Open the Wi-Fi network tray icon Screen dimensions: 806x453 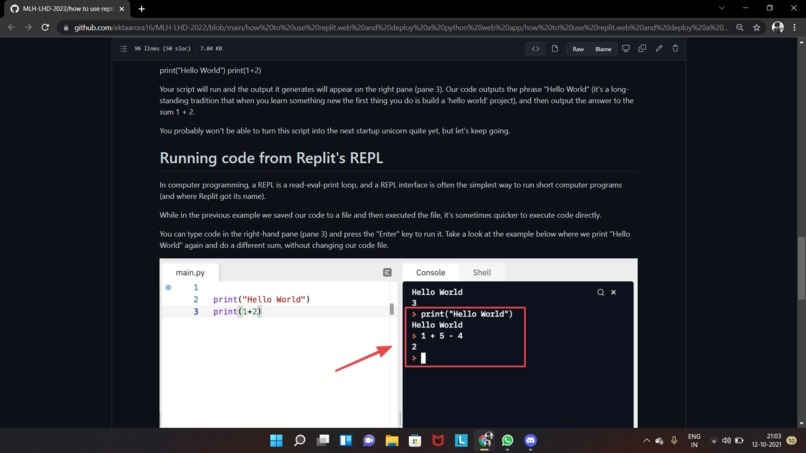[x=713, y=441]
